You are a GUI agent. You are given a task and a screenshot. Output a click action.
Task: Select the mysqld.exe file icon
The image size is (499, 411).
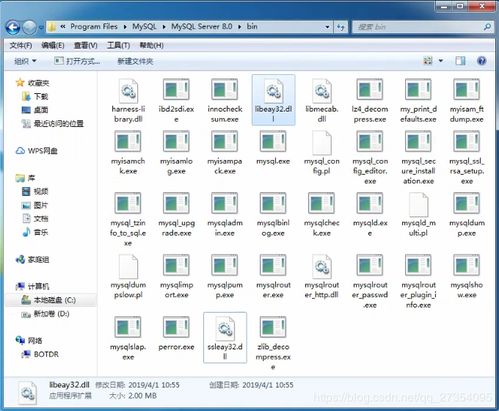(370, 203)
